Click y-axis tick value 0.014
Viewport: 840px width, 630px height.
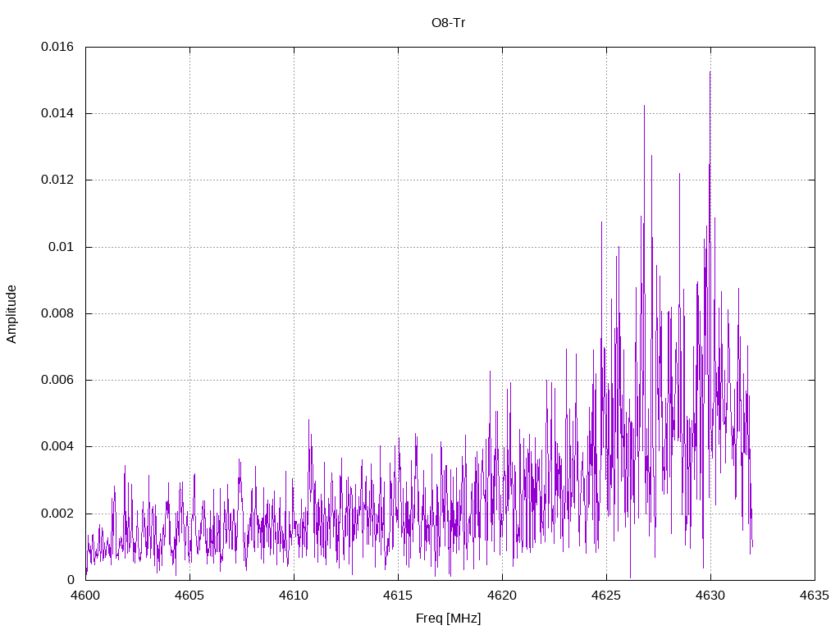pyautogui.click(x=57, y=113)
